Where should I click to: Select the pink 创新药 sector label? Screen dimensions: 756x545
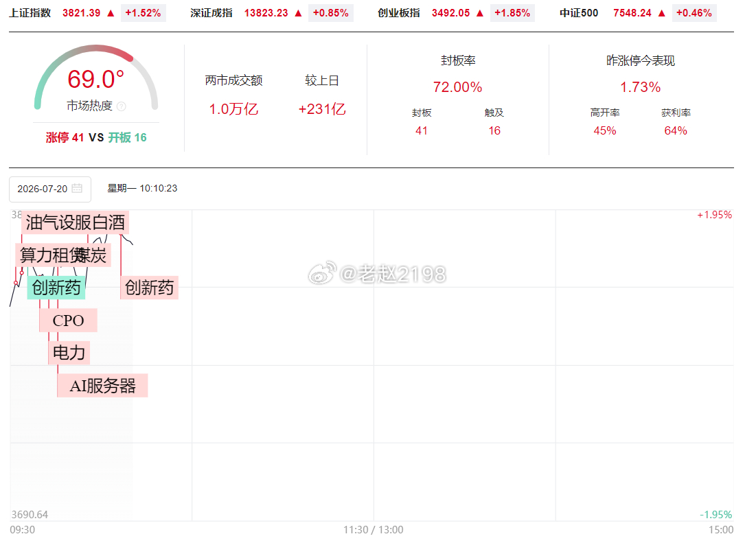pyautogui.click(x=150, y=288)
